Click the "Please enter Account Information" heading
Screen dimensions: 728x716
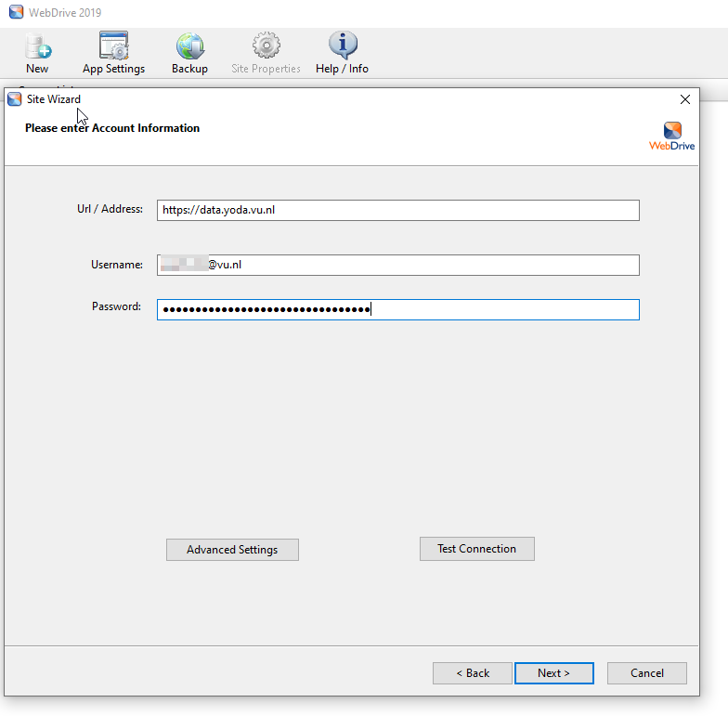click(x=112, y=128)
